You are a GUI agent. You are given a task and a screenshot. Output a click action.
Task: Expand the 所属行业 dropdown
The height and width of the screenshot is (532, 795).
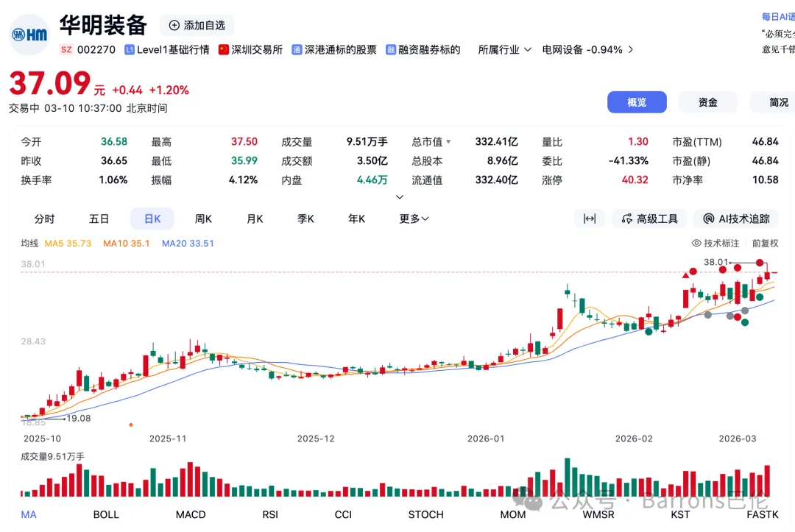(x=504, y=49)
